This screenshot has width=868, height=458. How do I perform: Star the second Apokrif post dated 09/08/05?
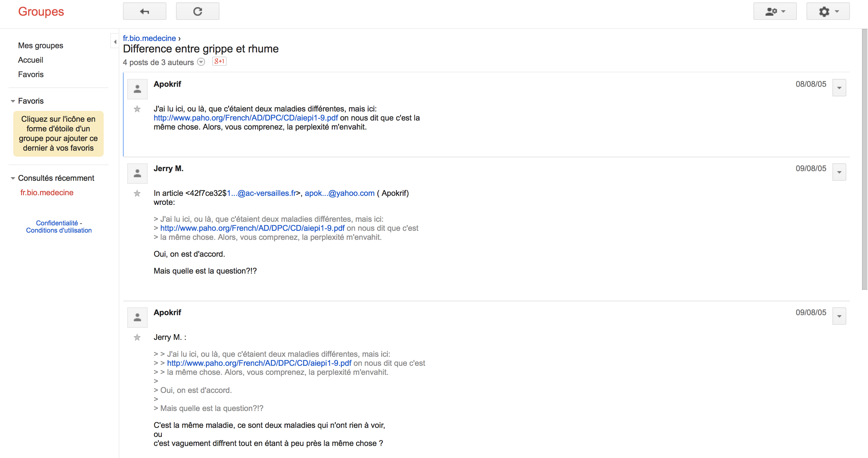tap(137, 337)
